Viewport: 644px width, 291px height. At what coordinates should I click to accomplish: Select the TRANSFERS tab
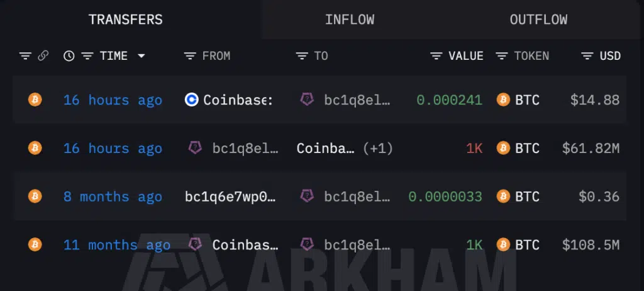coord(126,20)
